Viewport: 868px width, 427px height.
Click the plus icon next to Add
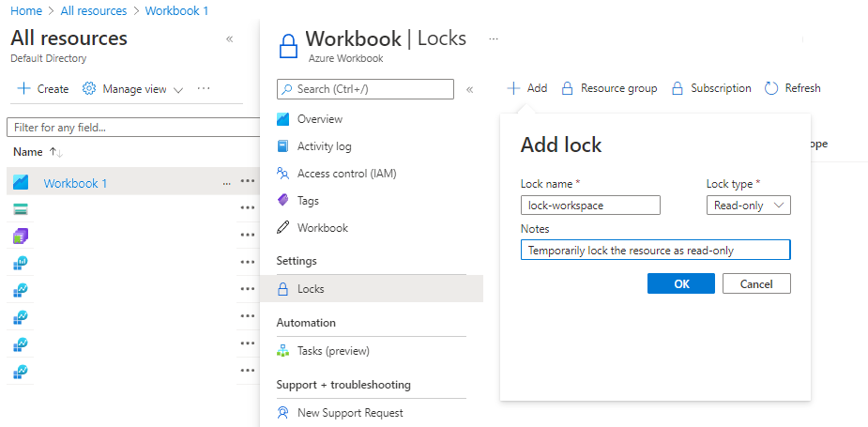pos(513,88)
